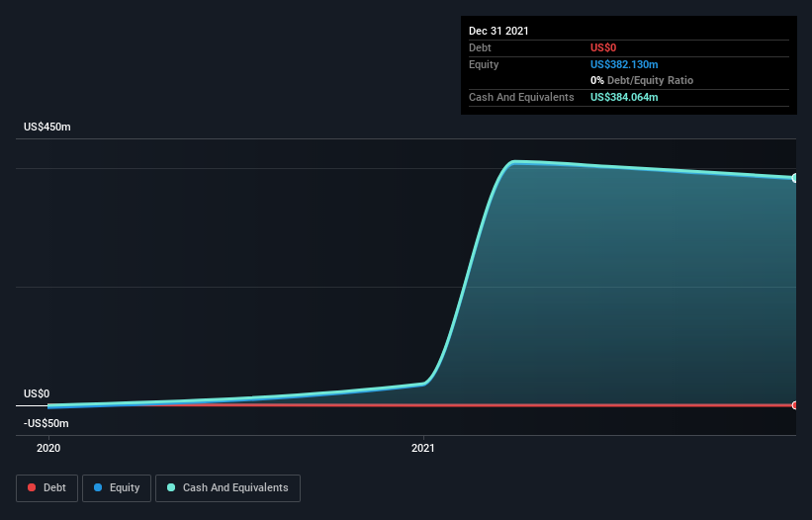Click the 0% Debt/Equity Ratio text
The height and width of the screenshot is (520, 812).
(x=642, y=80)
